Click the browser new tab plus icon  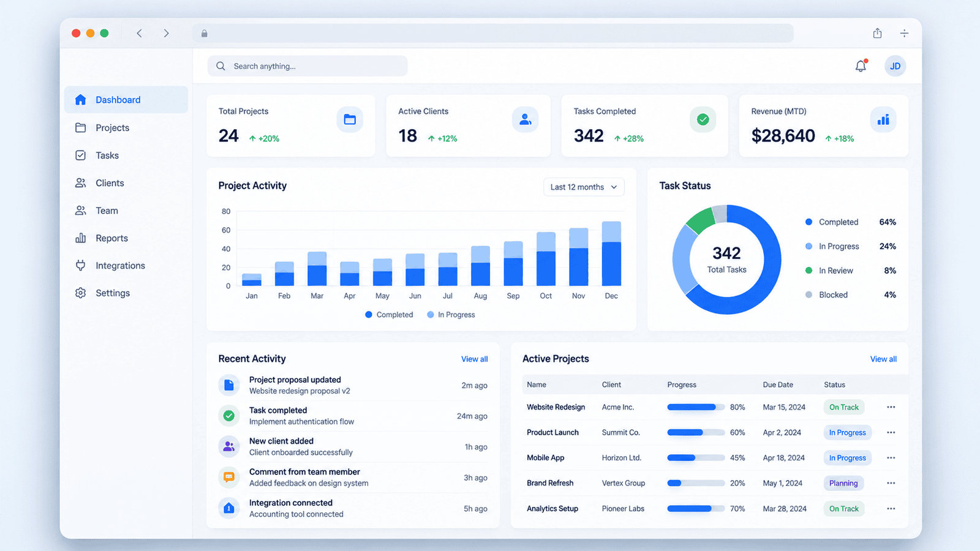click(x=904, y=33)
